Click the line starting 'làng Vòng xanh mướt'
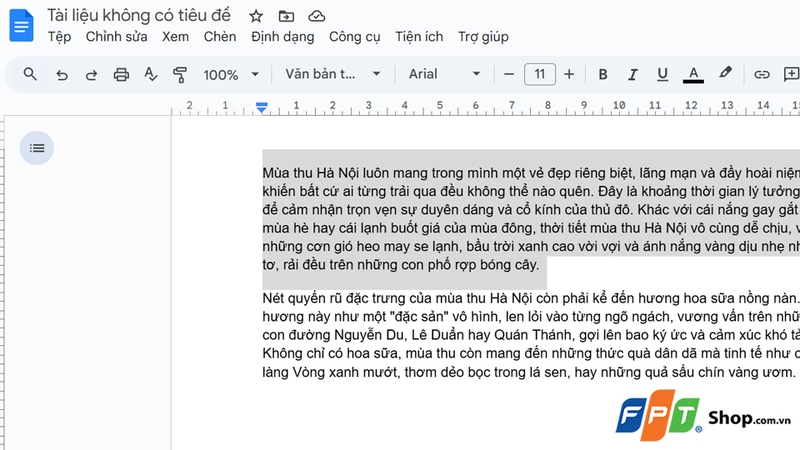 point(529,372)
